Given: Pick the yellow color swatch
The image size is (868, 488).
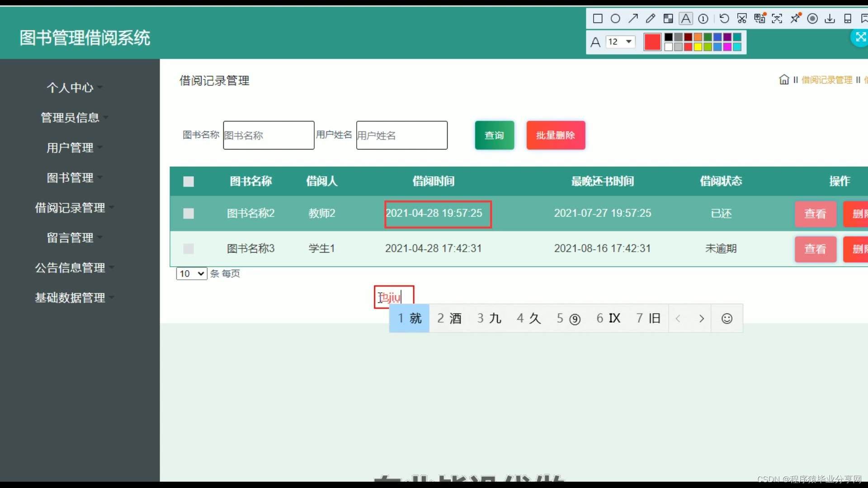Looking at the screenshot, I should [x=698, y=47].
